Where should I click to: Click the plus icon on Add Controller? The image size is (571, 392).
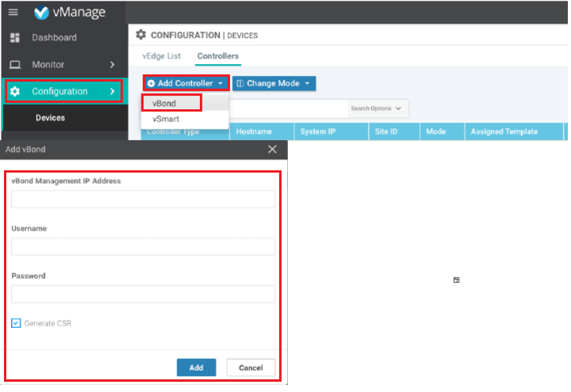point(151,83)
